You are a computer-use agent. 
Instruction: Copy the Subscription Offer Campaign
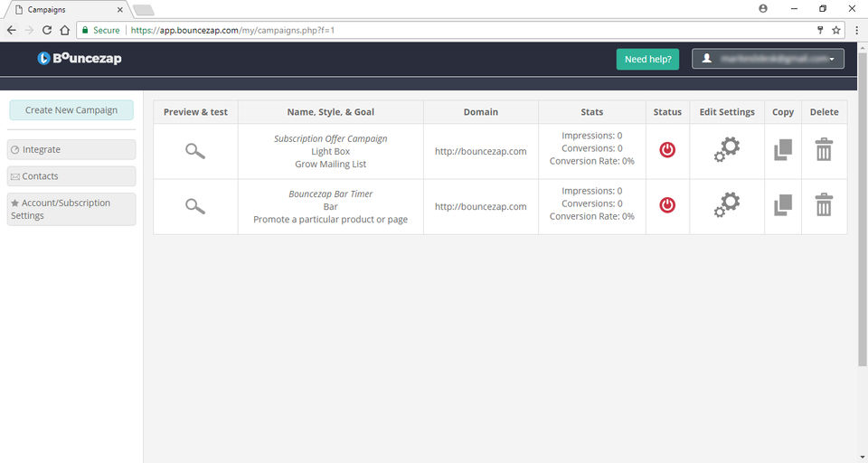pyautogui.click(x=783, y=150)
